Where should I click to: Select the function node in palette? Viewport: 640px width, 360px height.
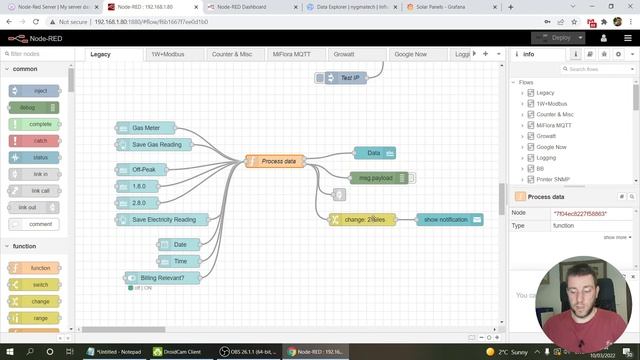[34, 268]
